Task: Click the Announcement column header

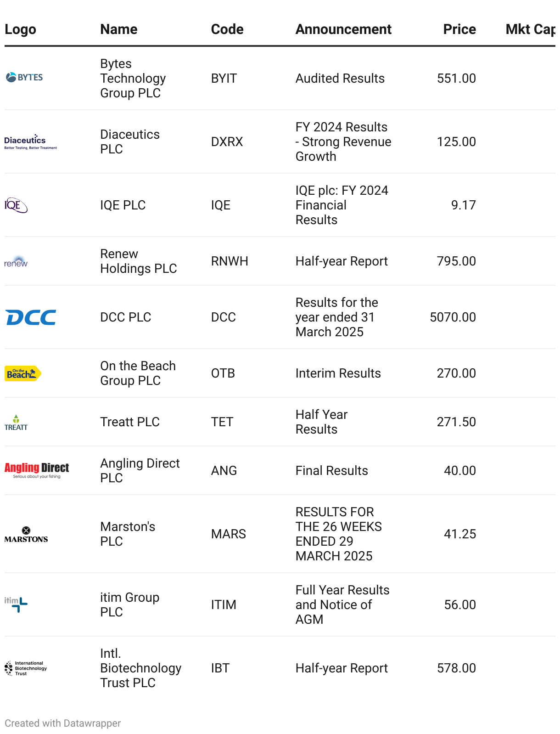Action: tap(343, 29)
